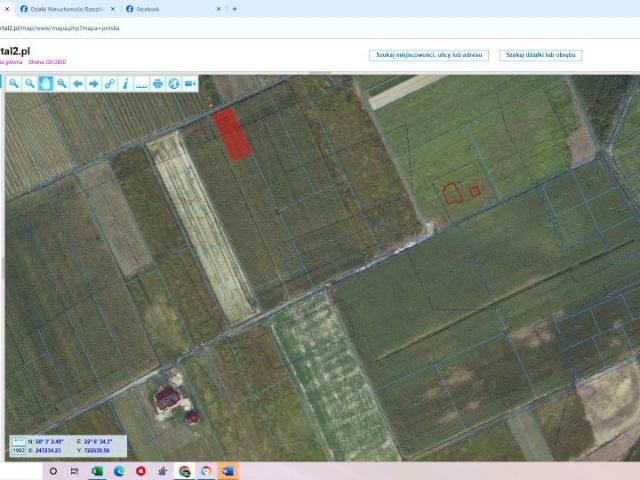Screen dimensions: 640x480
Task: Open Chrome with profile badge in taskbar
Action: [x=184, y=471]
